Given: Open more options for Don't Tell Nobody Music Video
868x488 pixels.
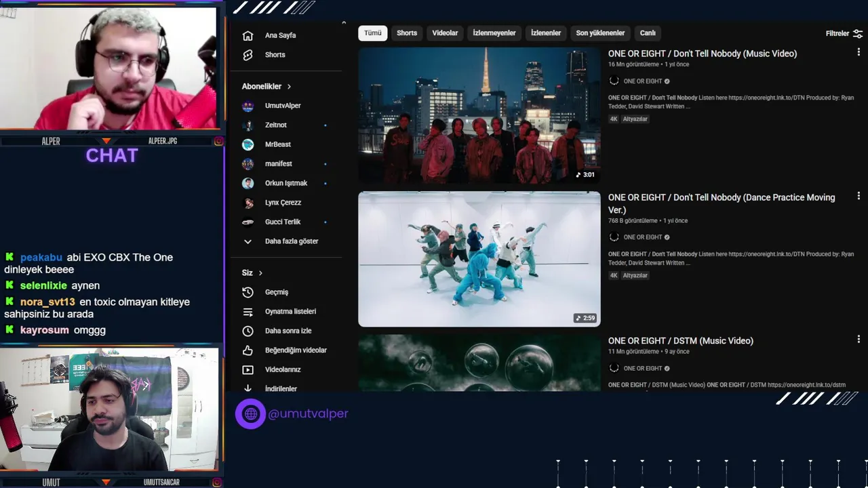Looking at the screenshot, I should (859, 52).
